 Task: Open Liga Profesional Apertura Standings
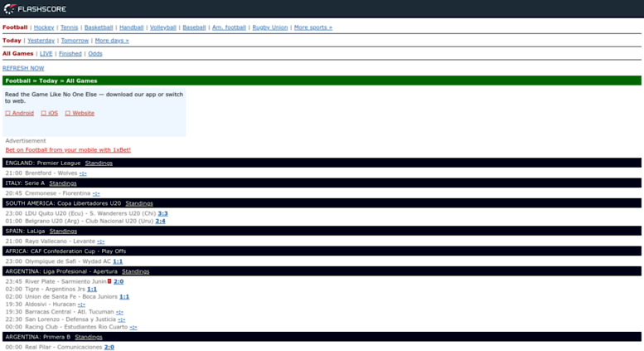[136, 271]
